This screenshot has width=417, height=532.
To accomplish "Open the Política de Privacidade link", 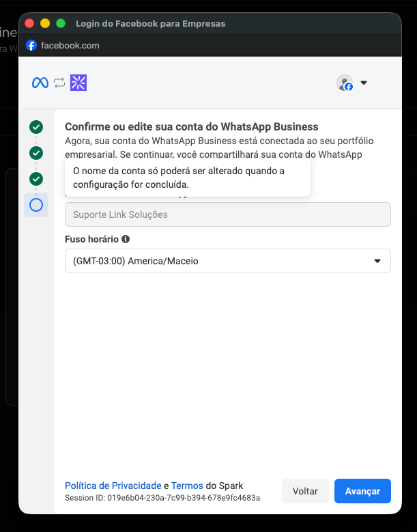I will pos(113,486).
